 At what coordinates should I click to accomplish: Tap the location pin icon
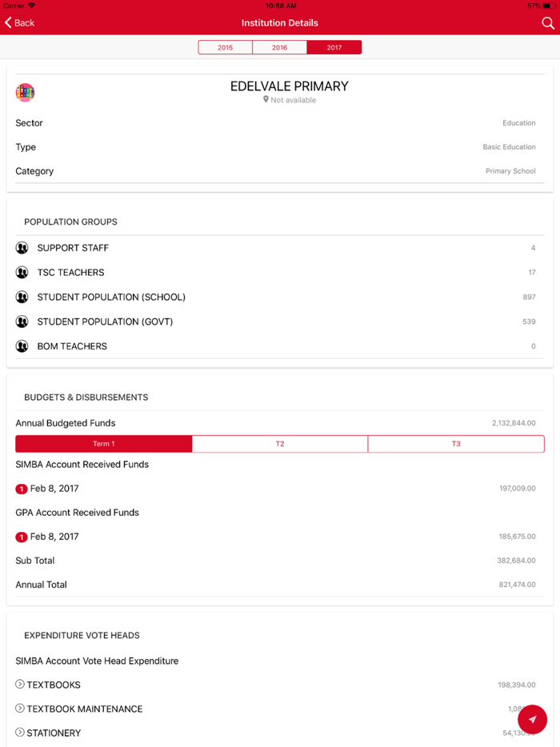266,100
